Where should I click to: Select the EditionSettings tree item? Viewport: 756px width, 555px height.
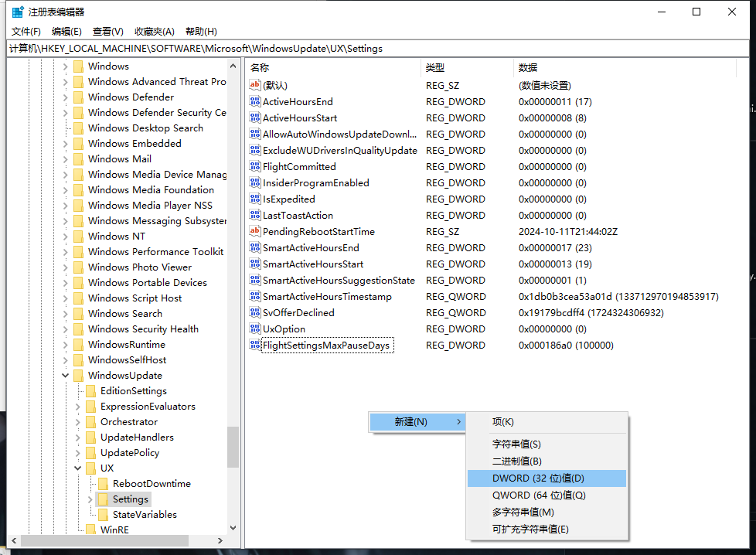(134, 391)
